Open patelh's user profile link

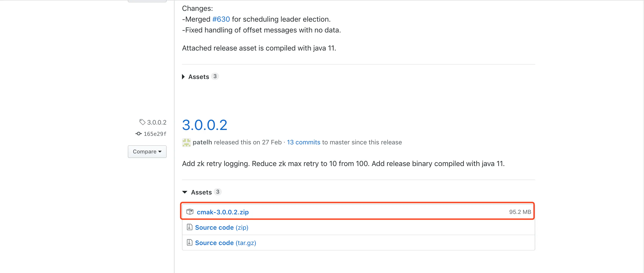tap(202, 142)
